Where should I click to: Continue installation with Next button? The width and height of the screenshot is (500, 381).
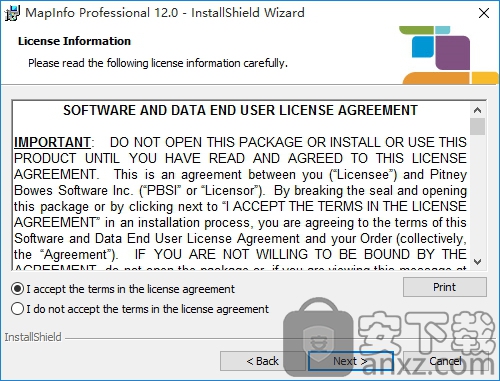click(351, 361)
